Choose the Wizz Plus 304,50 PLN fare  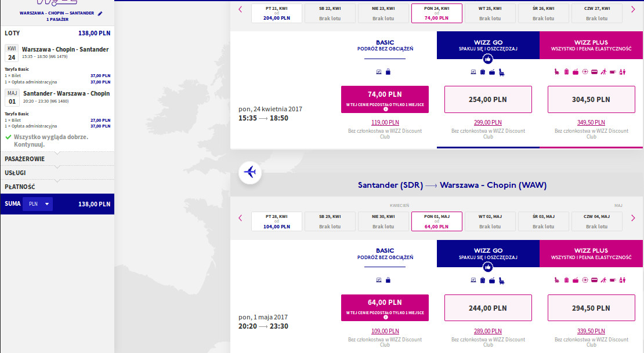[591, 99]
